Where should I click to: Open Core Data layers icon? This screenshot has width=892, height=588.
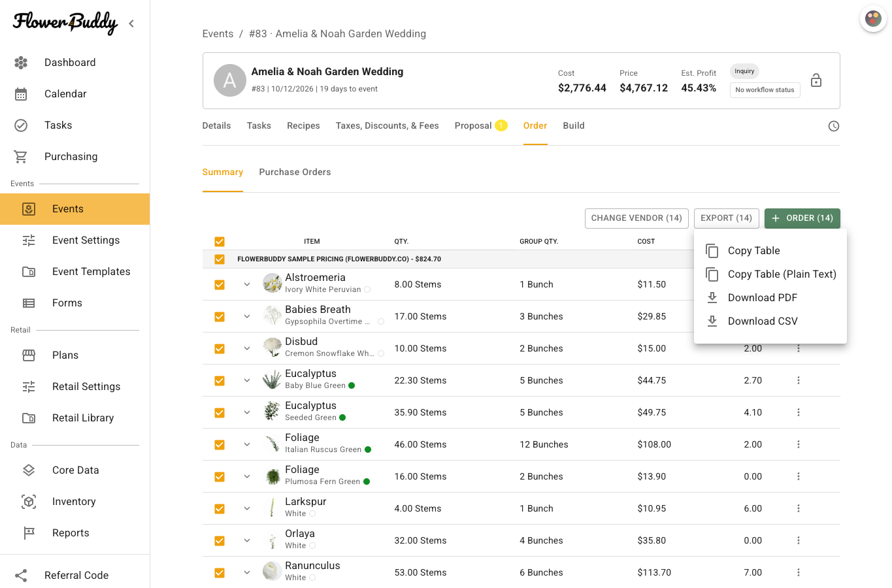29,470
